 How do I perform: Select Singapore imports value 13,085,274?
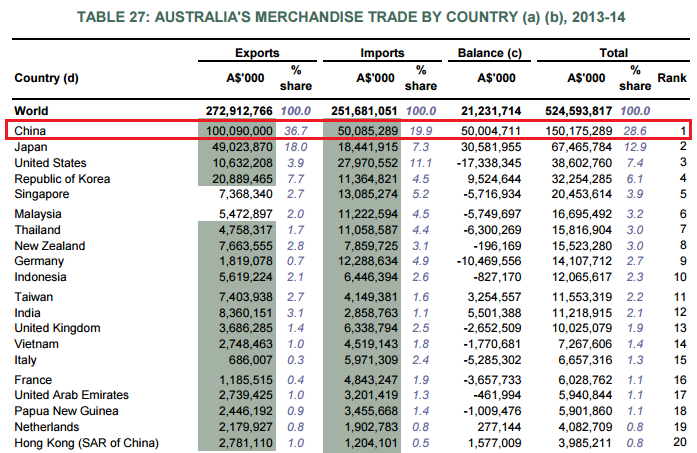[367, 194]
